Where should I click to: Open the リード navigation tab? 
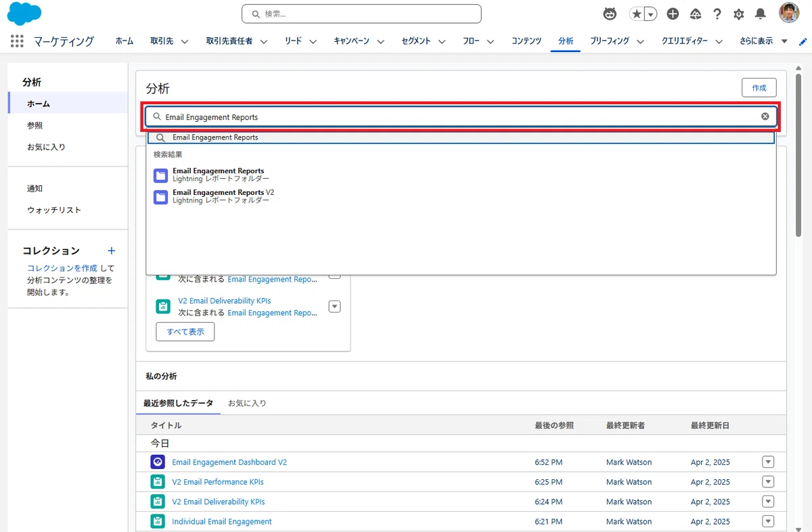pyautogui.click(x=293, y=41)
